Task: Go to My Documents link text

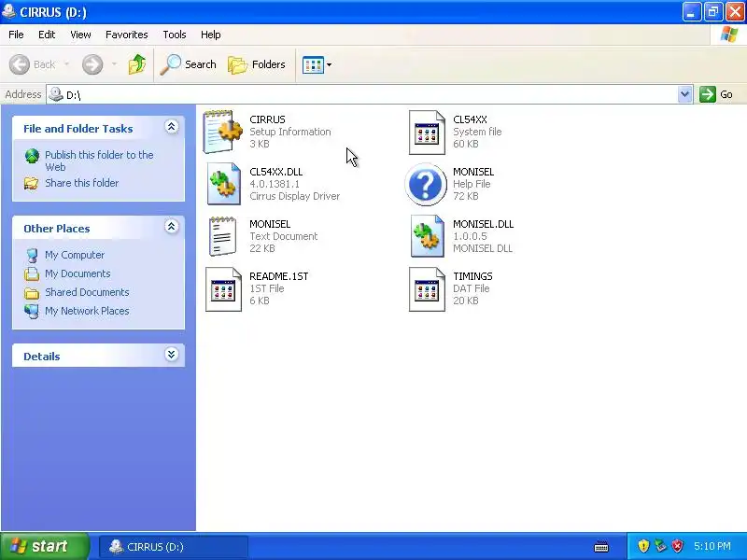Action: click(x=78, y=273)
